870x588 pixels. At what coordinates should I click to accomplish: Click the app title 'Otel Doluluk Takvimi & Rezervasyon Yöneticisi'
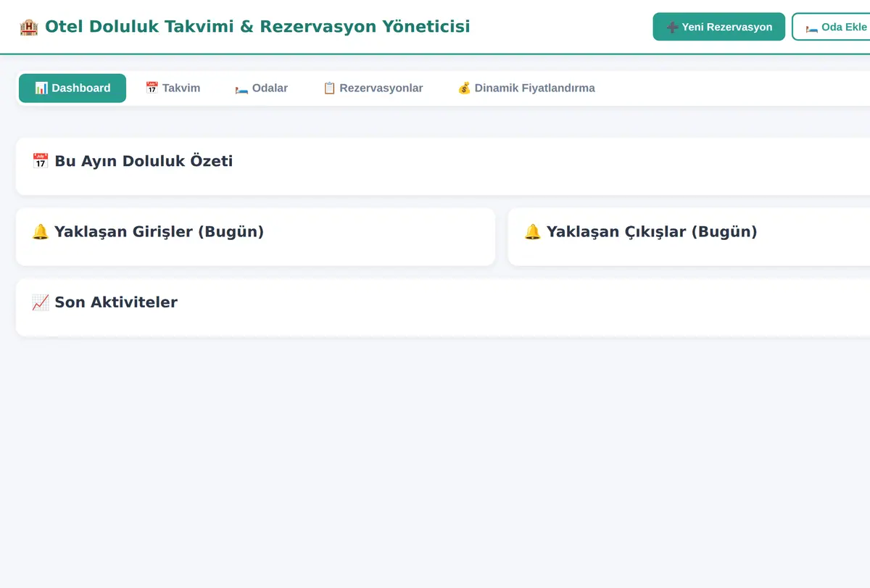(257, 27)
